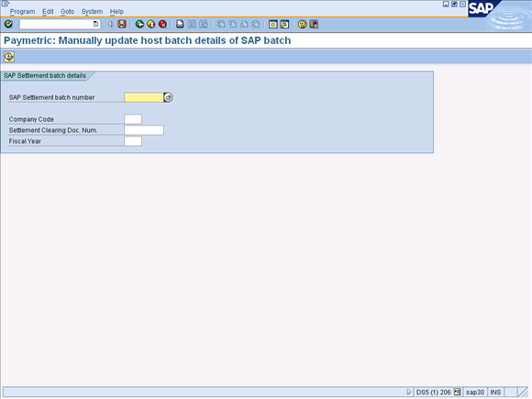532x399 pixels.
Task: Click the Create new session icon
Action: point(273,24)
